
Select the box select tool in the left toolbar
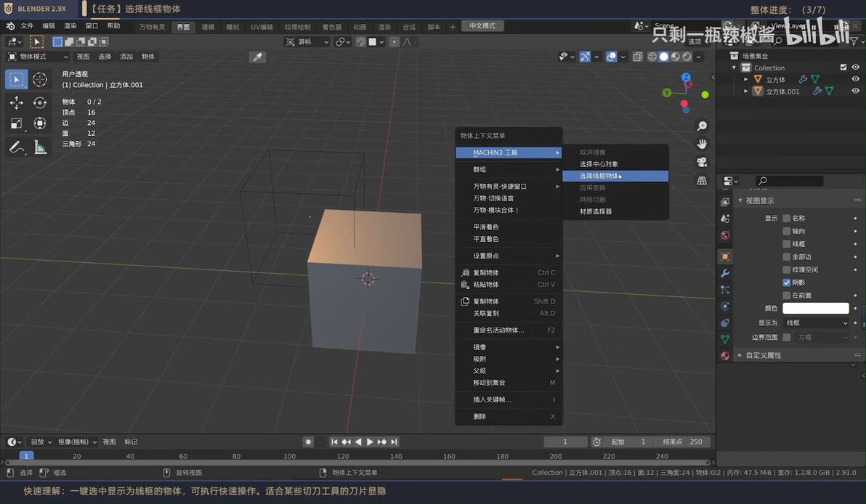[x=17, y=79]
